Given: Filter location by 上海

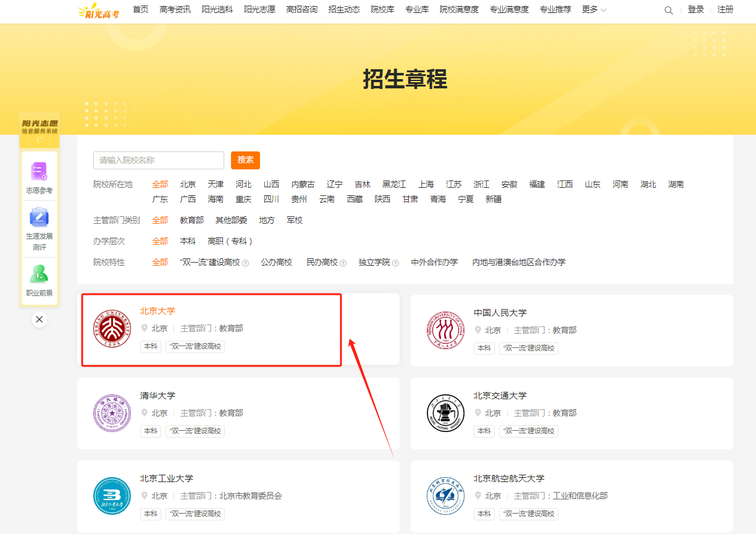Looking at the screenshot, I should pyautogui.click(x=426, y=184).
